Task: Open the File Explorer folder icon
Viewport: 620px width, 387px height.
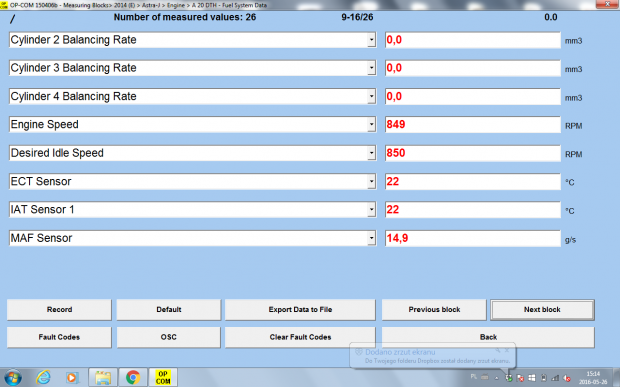Action: pos(102,378)
